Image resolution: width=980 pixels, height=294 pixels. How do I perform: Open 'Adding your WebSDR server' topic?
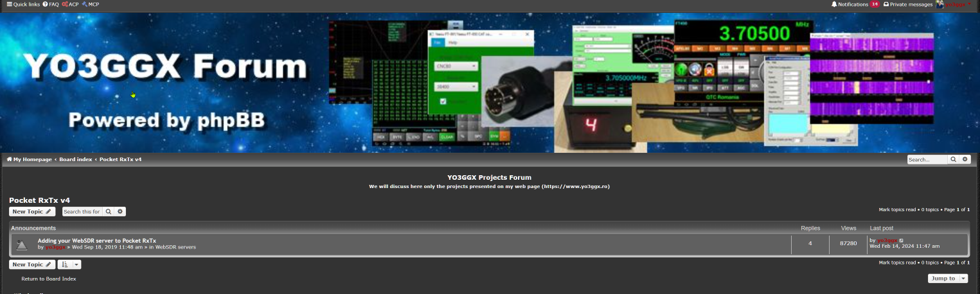pos(96,240)
